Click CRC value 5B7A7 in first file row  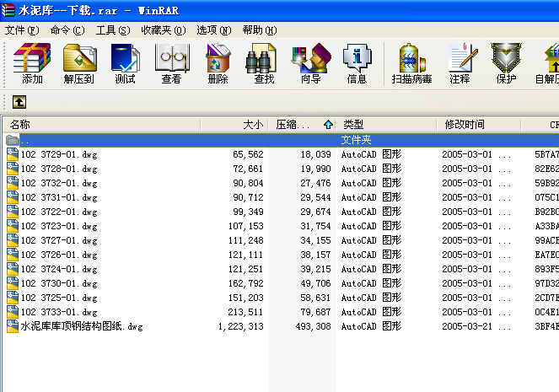coord(546,154)
